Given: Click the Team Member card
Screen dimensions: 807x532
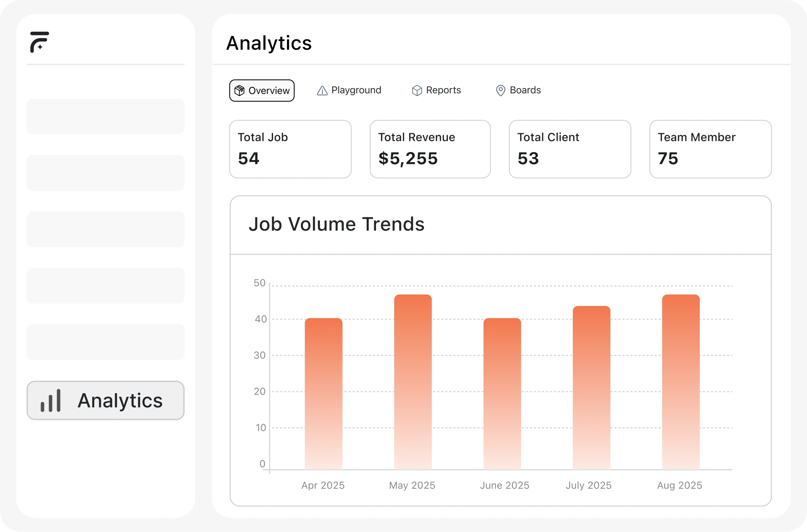Looking at the screenshot, I should tap(710, 149).
